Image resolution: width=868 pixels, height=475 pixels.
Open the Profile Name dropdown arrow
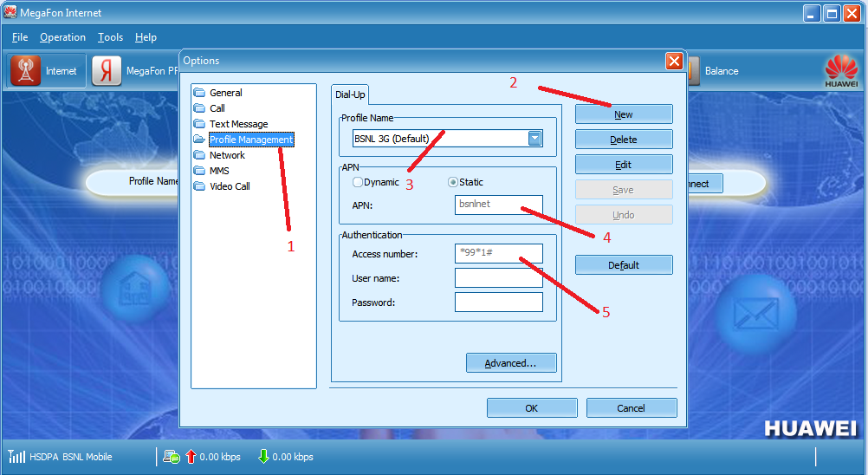pyautogui.click(x=534, y=139)
